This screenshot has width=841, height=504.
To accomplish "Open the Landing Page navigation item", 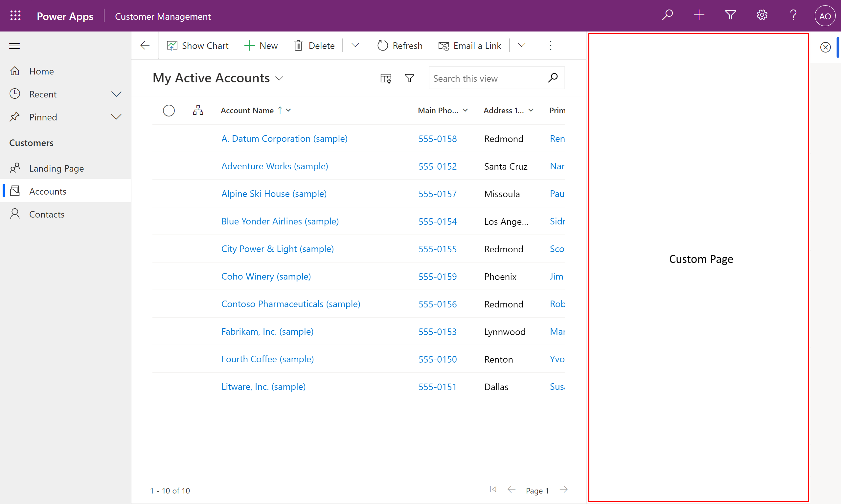I will pyautogui.click(x=57, y=168).
